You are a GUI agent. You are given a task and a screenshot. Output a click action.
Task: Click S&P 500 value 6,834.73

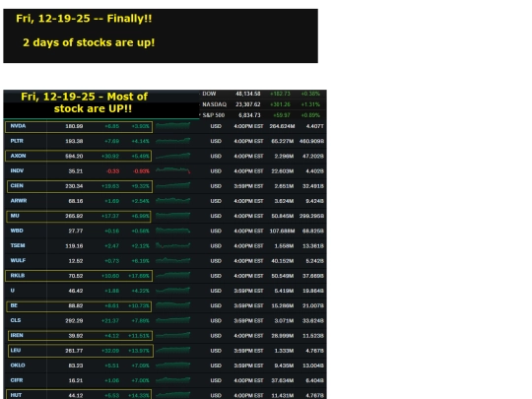[x=249, y=115]
